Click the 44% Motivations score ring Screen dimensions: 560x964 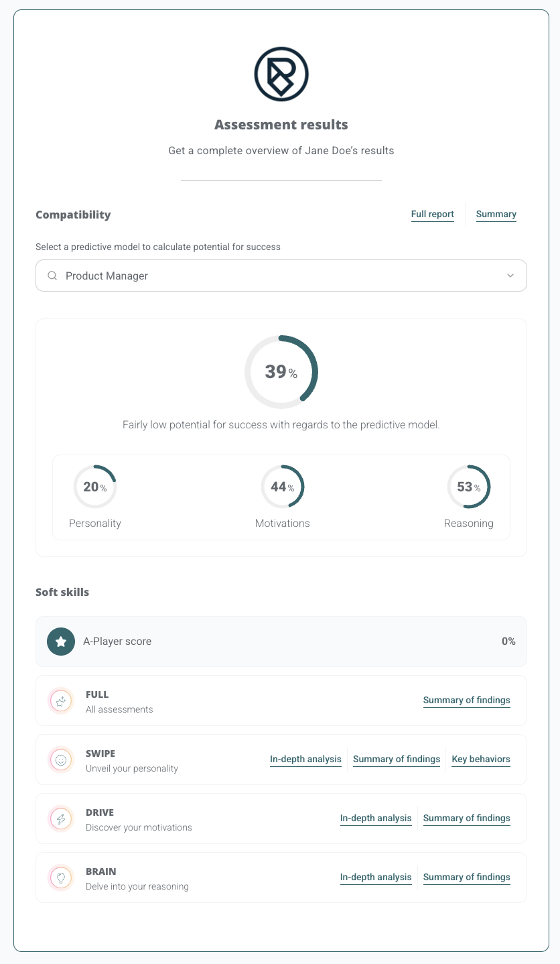click(282, 487)
